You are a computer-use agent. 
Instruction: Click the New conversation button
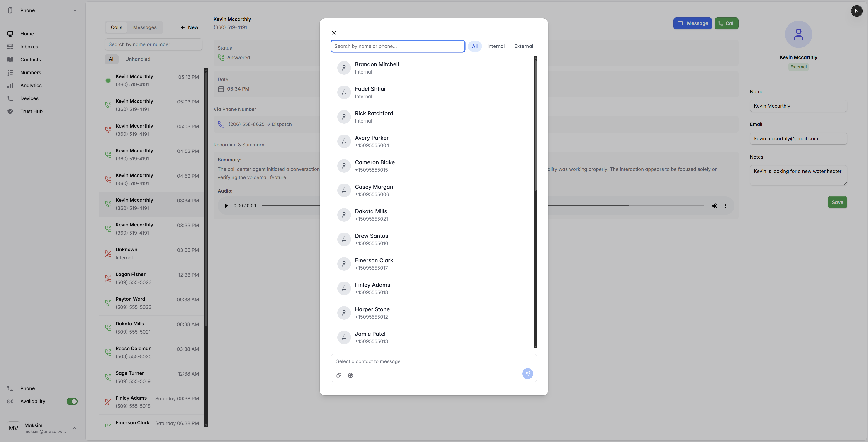[189, 27]
